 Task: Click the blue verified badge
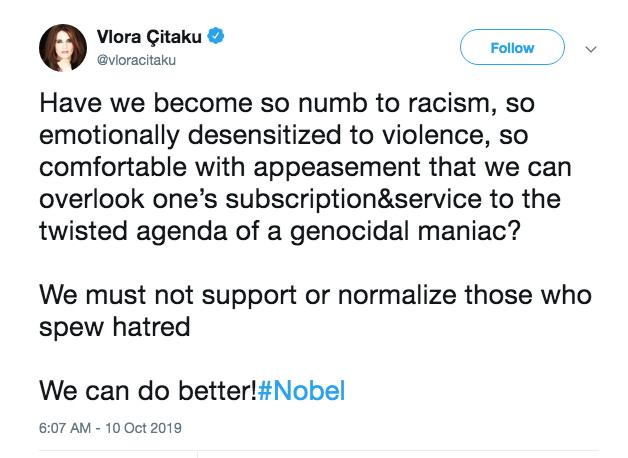216,38
